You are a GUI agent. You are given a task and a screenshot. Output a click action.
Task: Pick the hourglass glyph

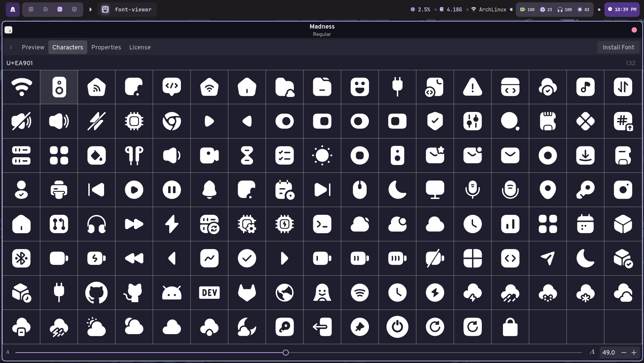(x=247, y=156)
